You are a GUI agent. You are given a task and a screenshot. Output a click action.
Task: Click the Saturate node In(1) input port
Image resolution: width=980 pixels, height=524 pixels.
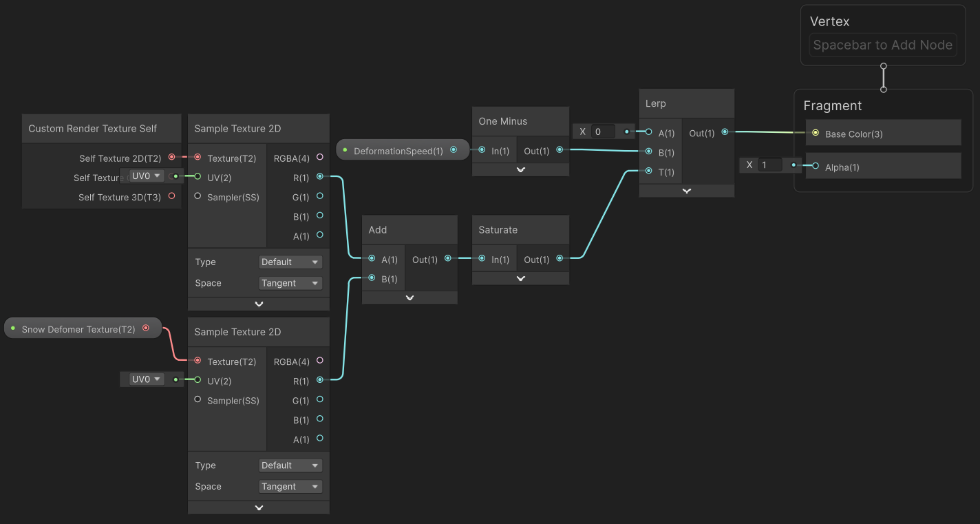click(x=482, y=259)
